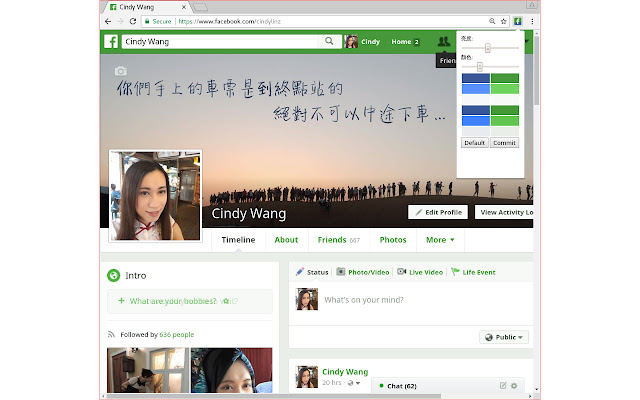The width and height of the screenshot is (640, 400).
Task: Open the Friend requests icon
Action: (444, 41)
